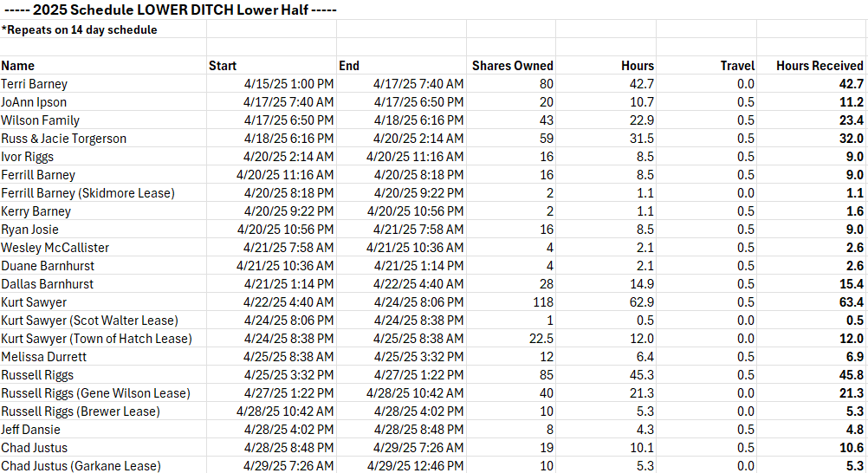Click Russell Riggs (Brewer Lease) cell

point(103,411)
